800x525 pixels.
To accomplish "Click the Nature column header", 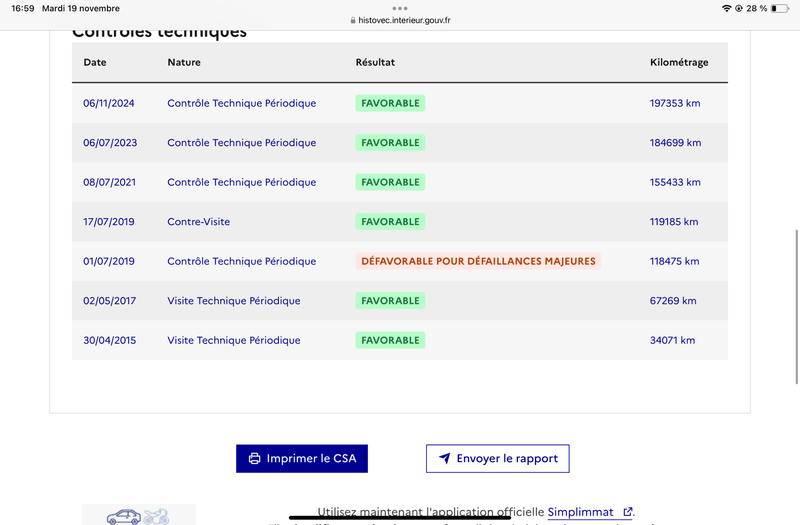I will pos(184,62).
